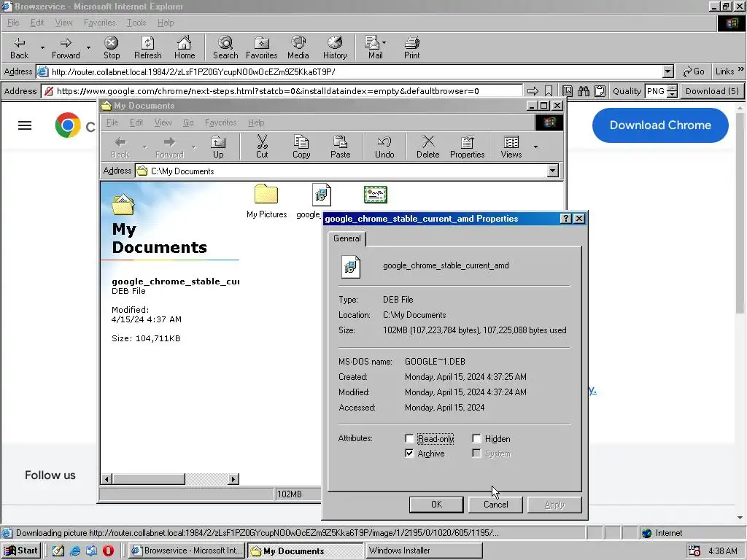747x560 pixels.
Task: Open the History toolbar button
Action: pos(335,47)
